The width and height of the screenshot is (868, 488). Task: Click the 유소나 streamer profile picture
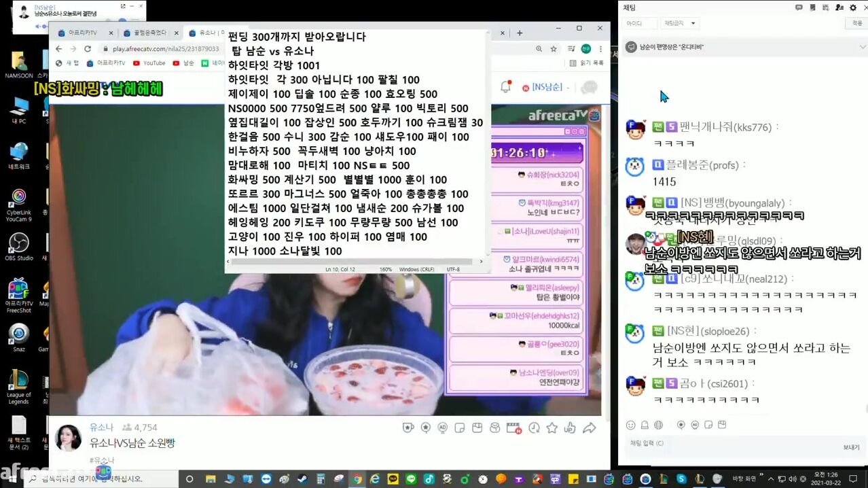coord(69,439)
